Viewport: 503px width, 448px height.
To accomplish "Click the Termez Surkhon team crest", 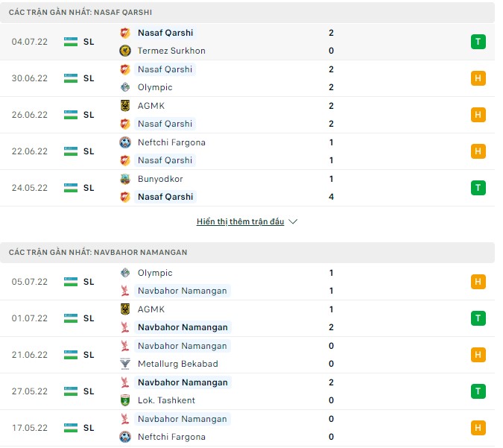I will click(125, 51).
